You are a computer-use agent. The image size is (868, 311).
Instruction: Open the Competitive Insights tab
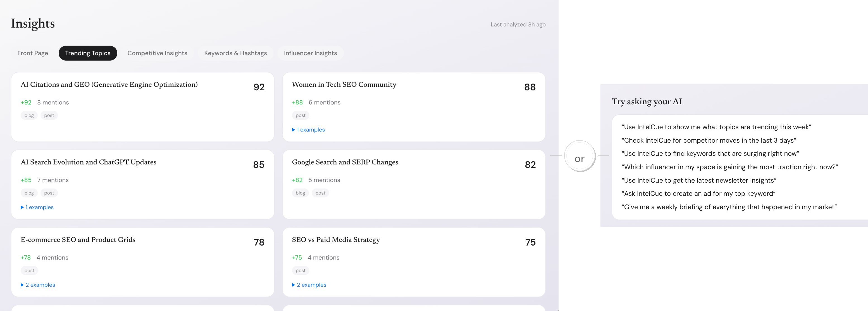click(157, 53)
